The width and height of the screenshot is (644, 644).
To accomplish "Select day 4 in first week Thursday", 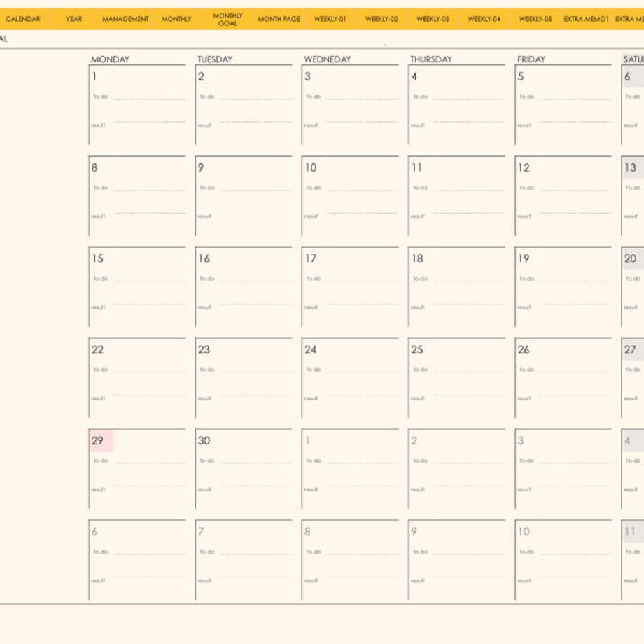I will point(414,76).
